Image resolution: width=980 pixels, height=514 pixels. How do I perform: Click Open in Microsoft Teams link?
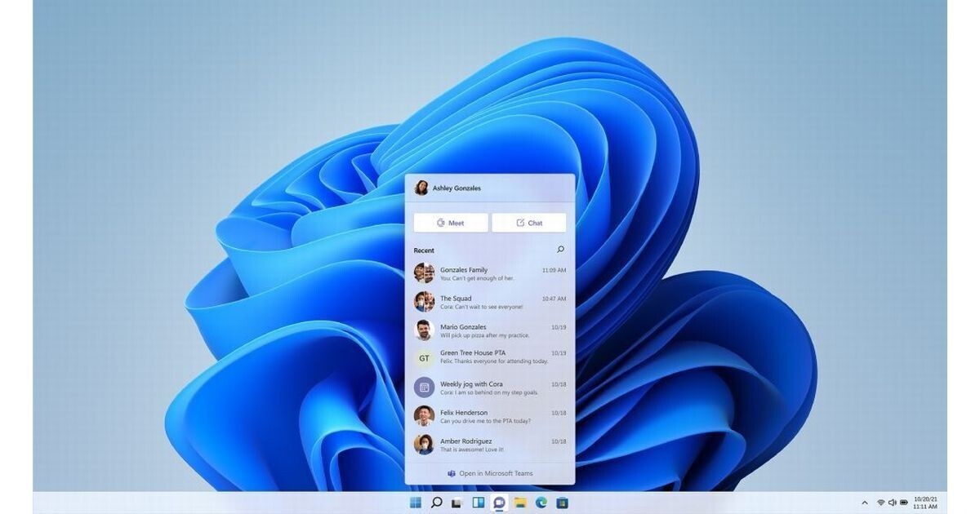tap(490, 473)
